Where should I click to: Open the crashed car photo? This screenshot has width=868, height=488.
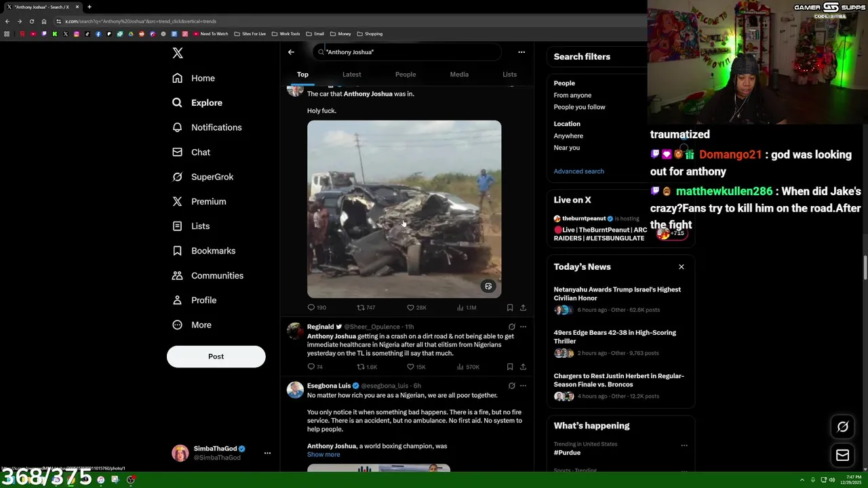tap(404, 209)
